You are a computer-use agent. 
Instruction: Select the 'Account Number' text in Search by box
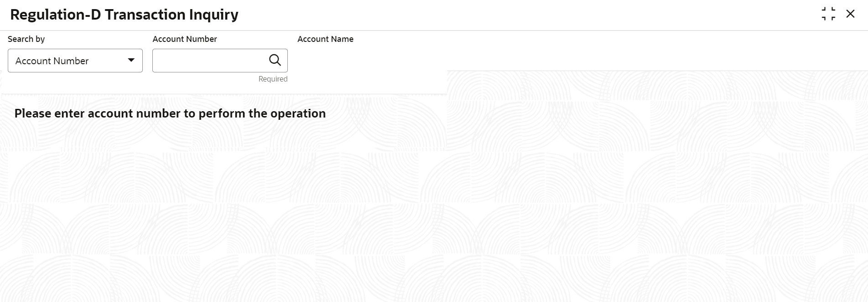click(x=52, y=61)
